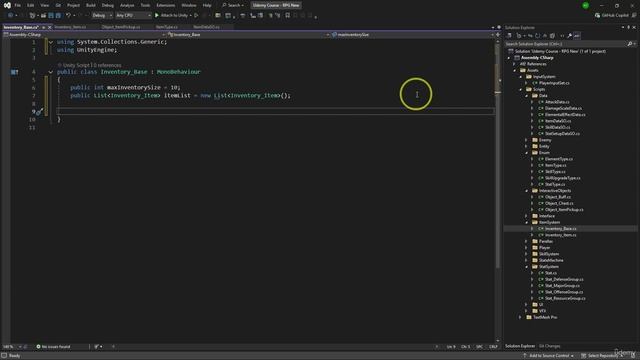
Task: Click the Solution Explorer search magnifier icon
Action: pyautogui.click(x=629, y=44)
